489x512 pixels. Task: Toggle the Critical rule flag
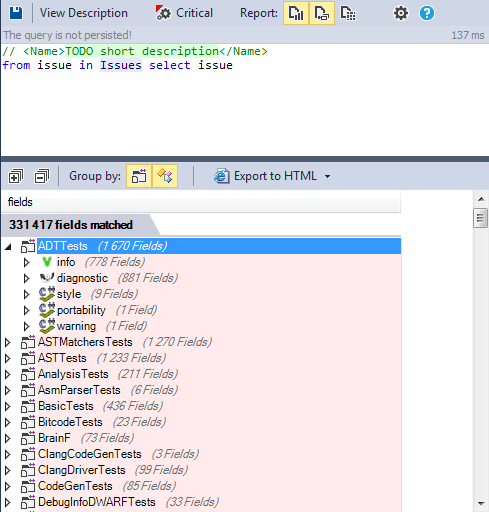(184, 13)
